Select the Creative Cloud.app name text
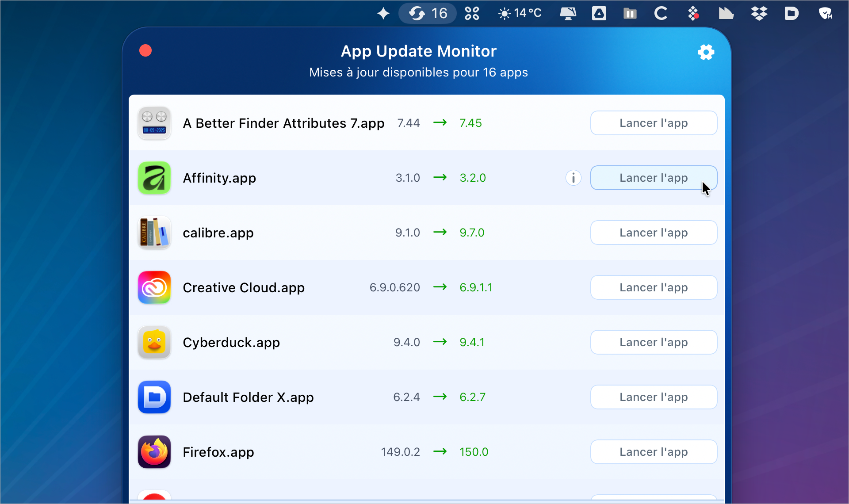Image resolution: width=849 pixels, height=504 pixels. tap(244, 288)
